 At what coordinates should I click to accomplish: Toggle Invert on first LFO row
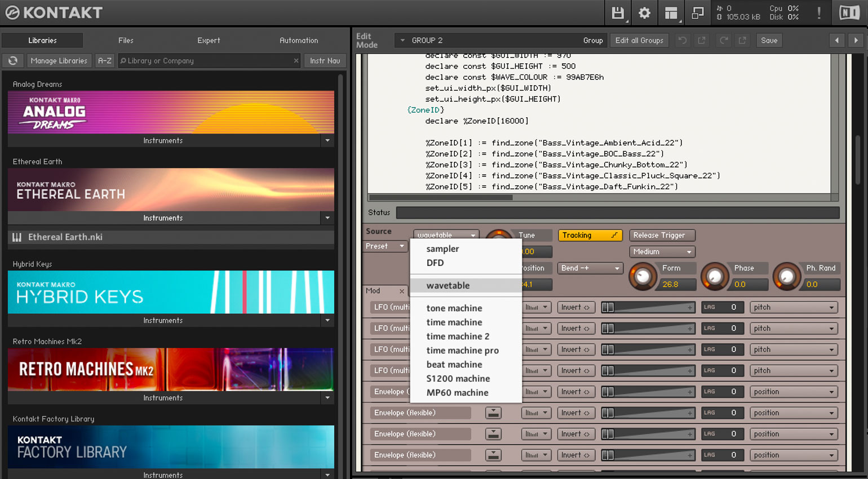pyautogui.click(x=575, y=308)
